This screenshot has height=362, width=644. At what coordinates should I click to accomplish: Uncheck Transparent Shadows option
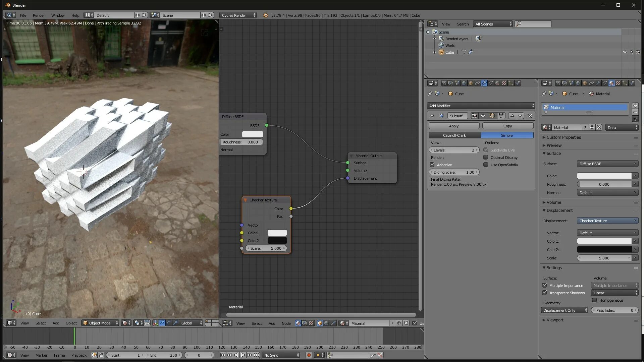(545, 293)
